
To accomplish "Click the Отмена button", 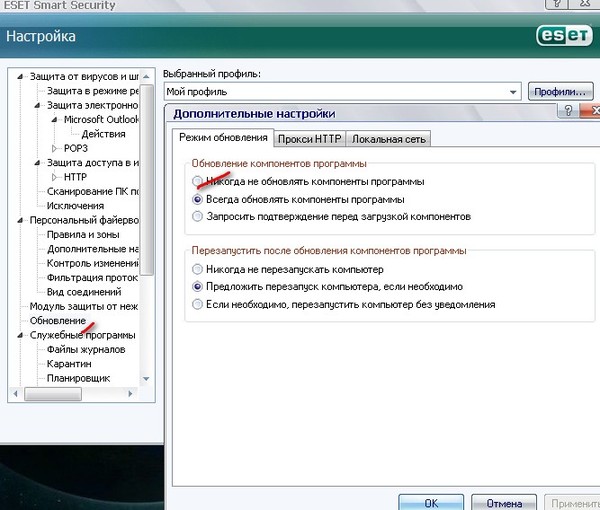I will click(504, 503).
